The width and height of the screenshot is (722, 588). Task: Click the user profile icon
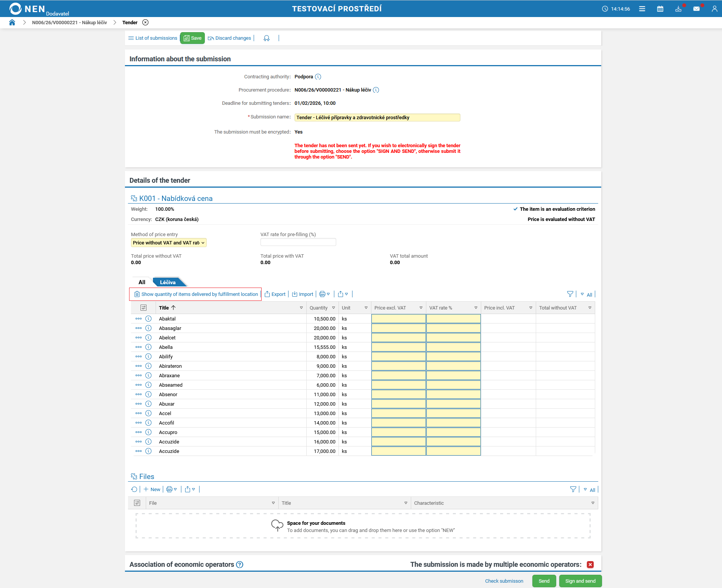pyautogui.click(x=714, y=9)
